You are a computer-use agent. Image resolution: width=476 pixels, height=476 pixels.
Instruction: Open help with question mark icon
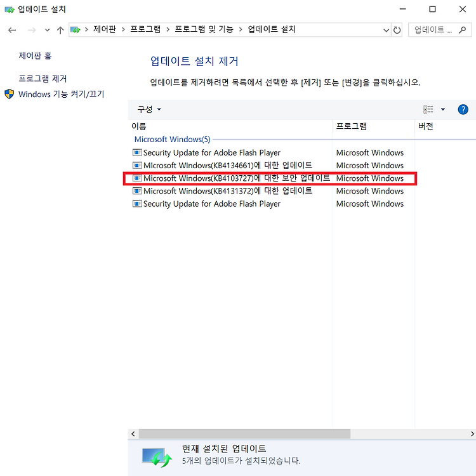click(463, 109)
